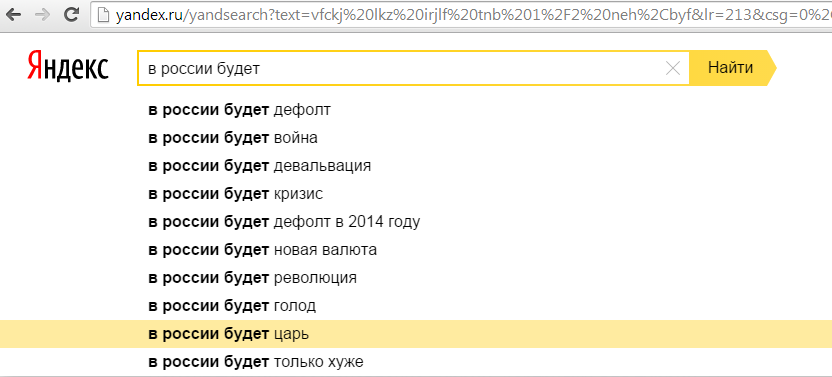Go back with the browser back arrow
Image resolution: width=832 pixels, height=377 pixels.
13,14
